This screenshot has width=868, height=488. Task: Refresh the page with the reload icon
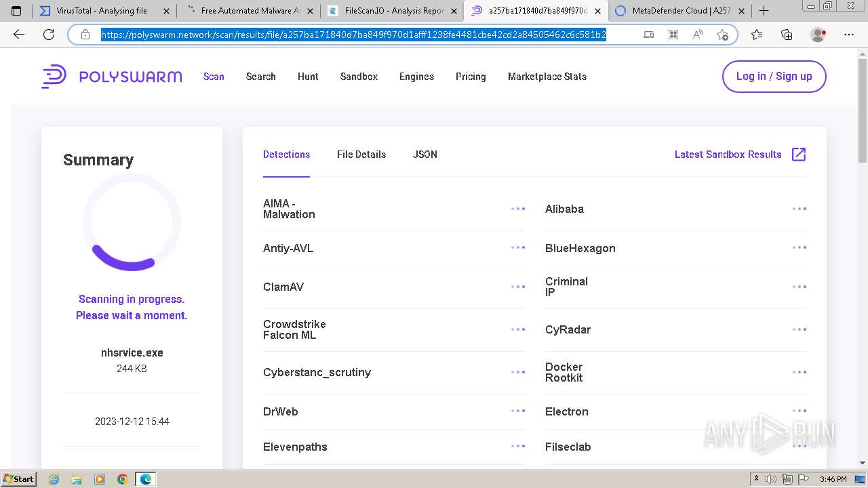[49, 35]
